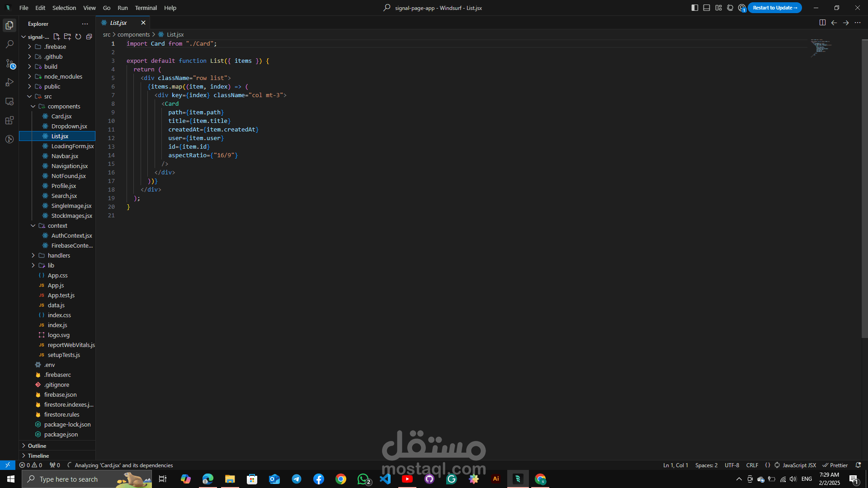Click the New File icon in Explorer

click(57, 37)
